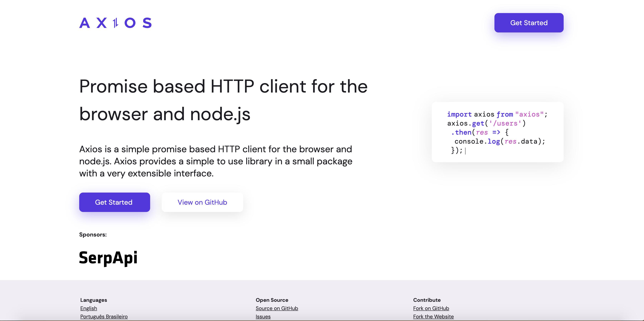Switch language to English
Image resolution: width=644 pixels, height=321 pixels.
88,308
